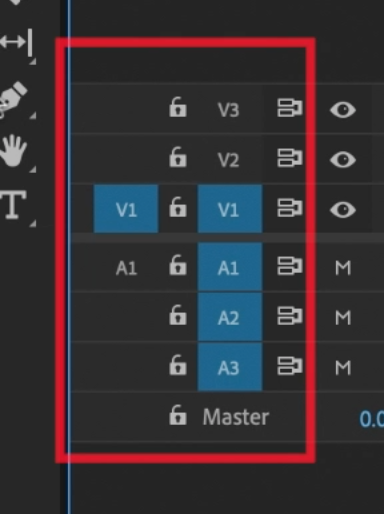
Task: Target the V3 track header
Action: pos(229,109)
